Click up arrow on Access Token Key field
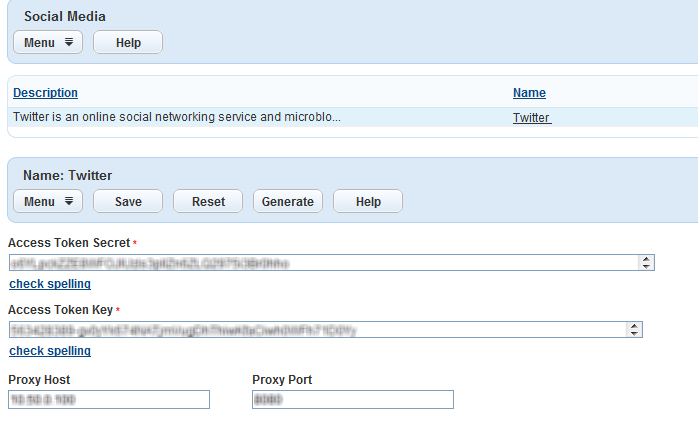 click(x=635, y=326)
